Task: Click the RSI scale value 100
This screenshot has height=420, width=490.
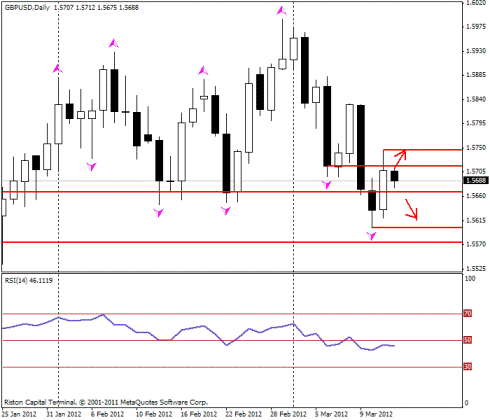Action: (x=470, y=279)
